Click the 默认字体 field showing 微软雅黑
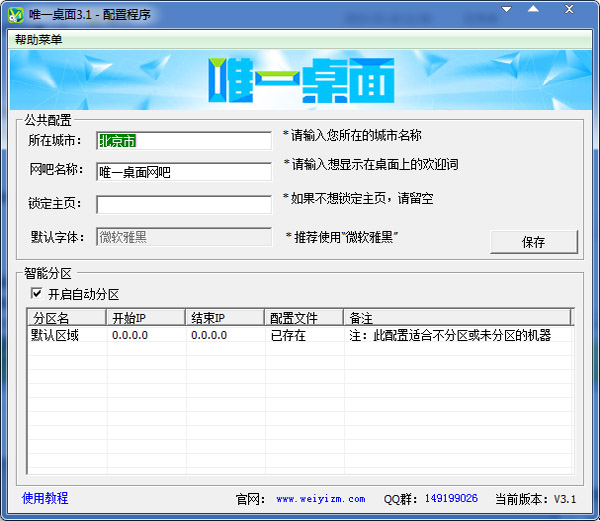The width and height of the screenshot is (600, 521). pos(184,237)
